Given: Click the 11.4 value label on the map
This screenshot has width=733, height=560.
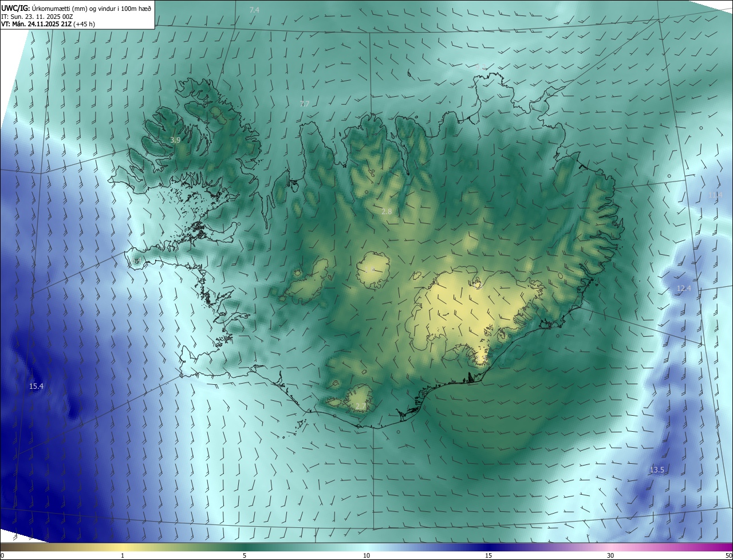Looking at the screenshot, I should 715,195.
